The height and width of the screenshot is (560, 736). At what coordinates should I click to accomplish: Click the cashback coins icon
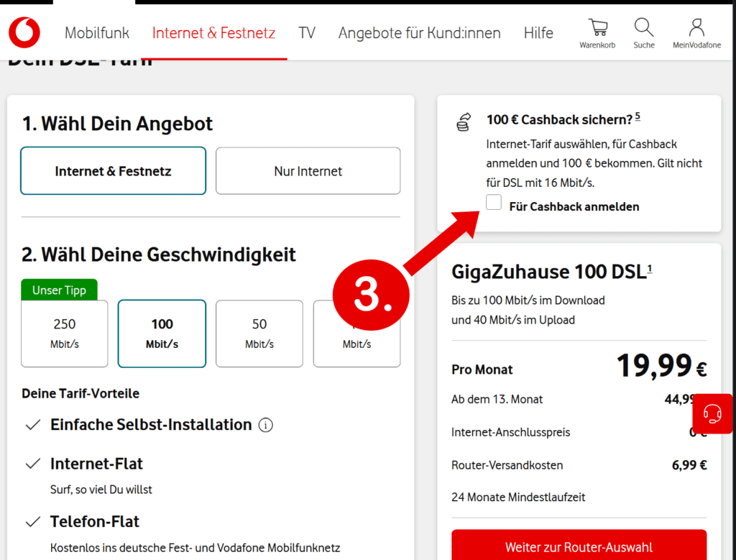(x=464, y=122)
